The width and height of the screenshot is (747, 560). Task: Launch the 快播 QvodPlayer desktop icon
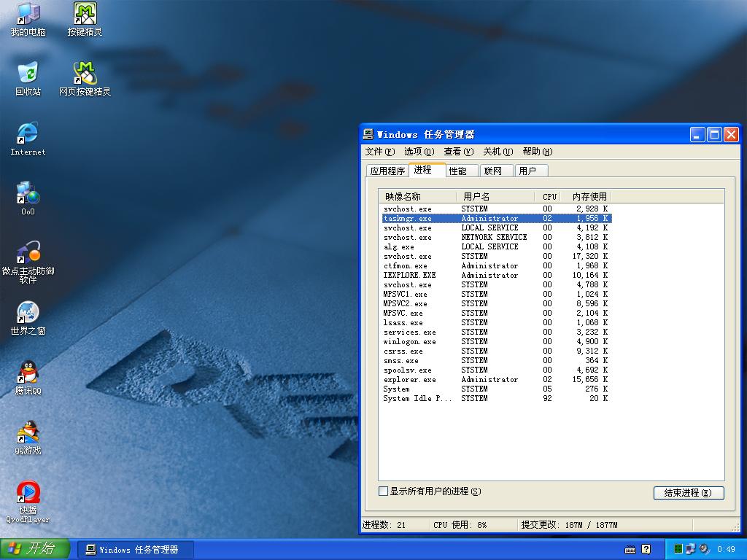click(28, 493)
